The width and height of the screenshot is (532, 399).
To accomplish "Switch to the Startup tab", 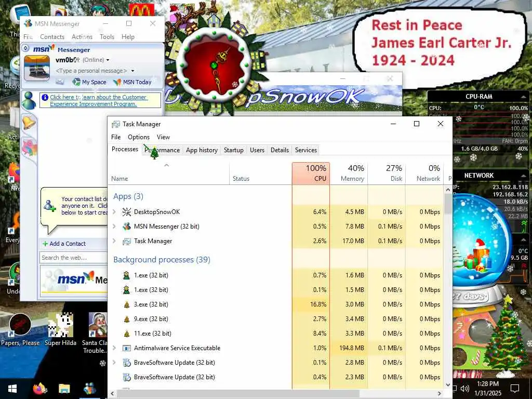I will (233, 150).
